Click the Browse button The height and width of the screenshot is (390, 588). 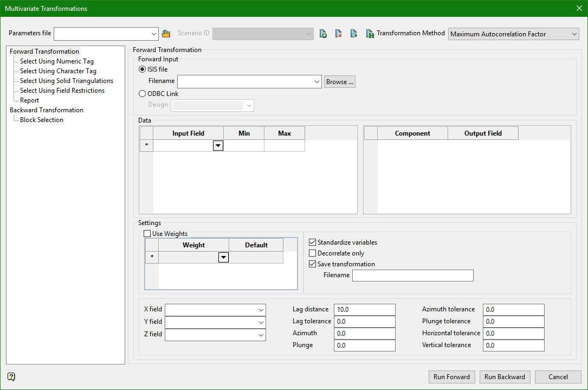point(340,82)
